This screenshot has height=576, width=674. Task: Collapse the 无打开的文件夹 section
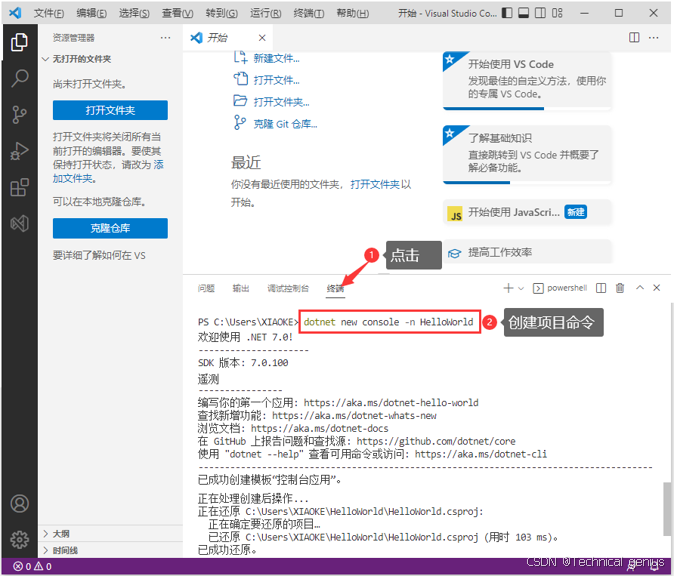110,59
